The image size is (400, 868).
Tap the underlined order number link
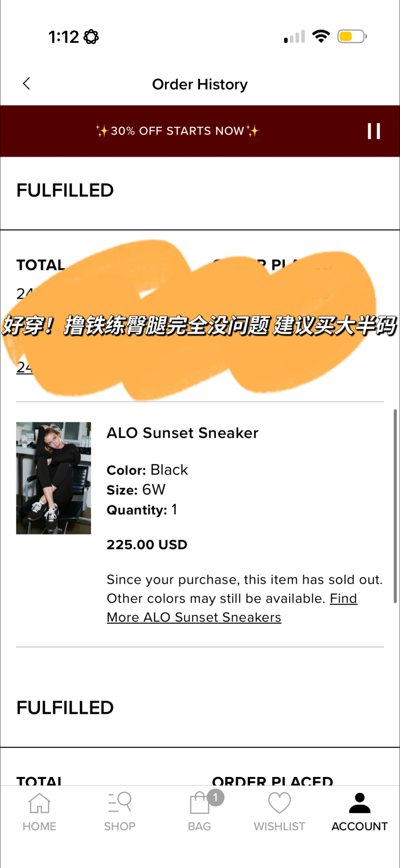pos(24,367)
